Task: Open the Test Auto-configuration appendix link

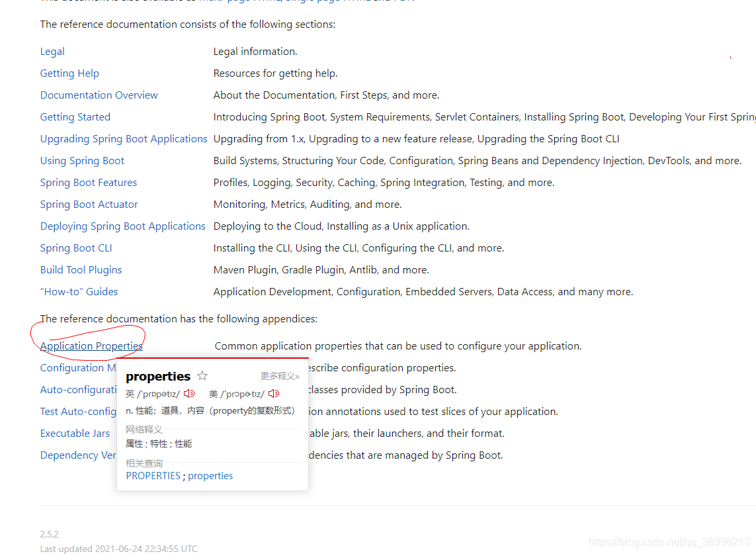Action: [x=78, y=412]
